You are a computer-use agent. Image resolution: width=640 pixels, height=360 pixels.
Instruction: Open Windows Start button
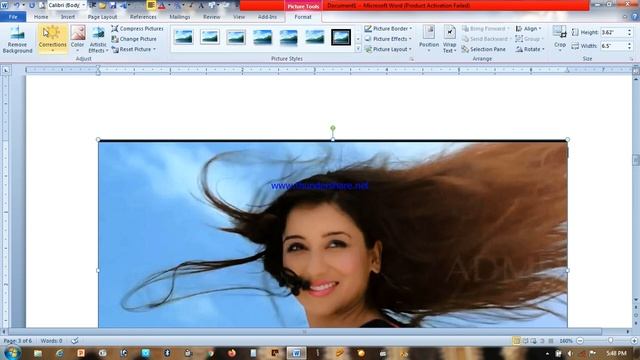12,353
